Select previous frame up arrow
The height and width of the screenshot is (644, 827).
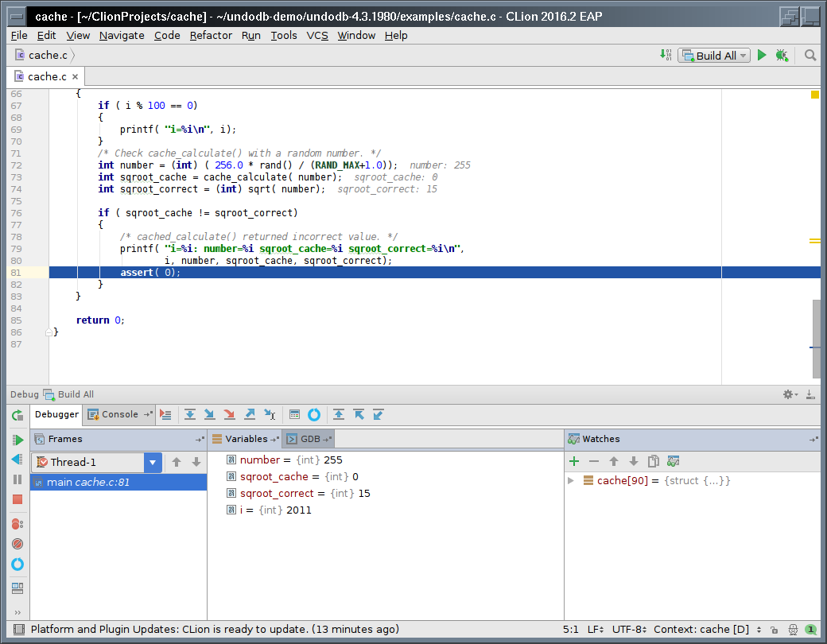177,463
